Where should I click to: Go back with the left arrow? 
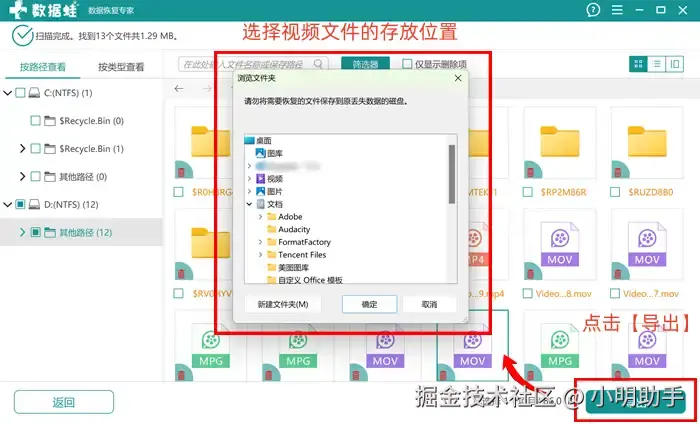pos(179,88)
